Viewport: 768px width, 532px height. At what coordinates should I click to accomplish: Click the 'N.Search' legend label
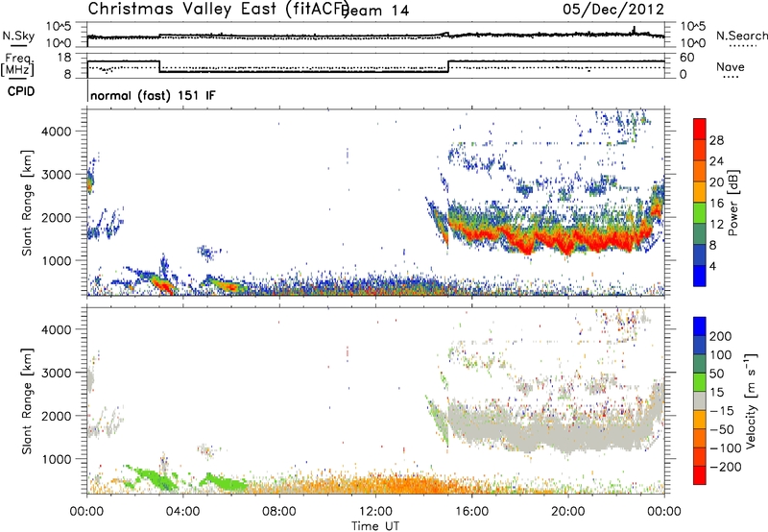pos(741,36)
